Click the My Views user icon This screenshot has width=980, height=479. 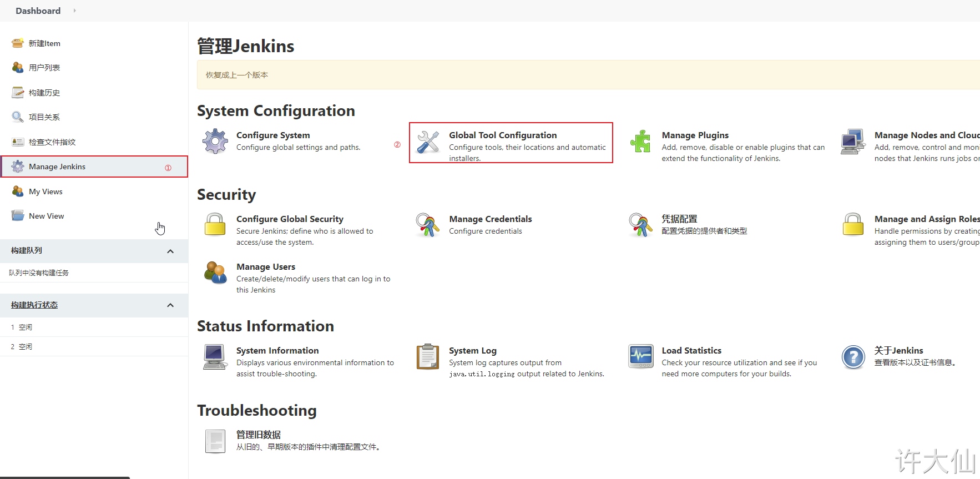(18, 191)
